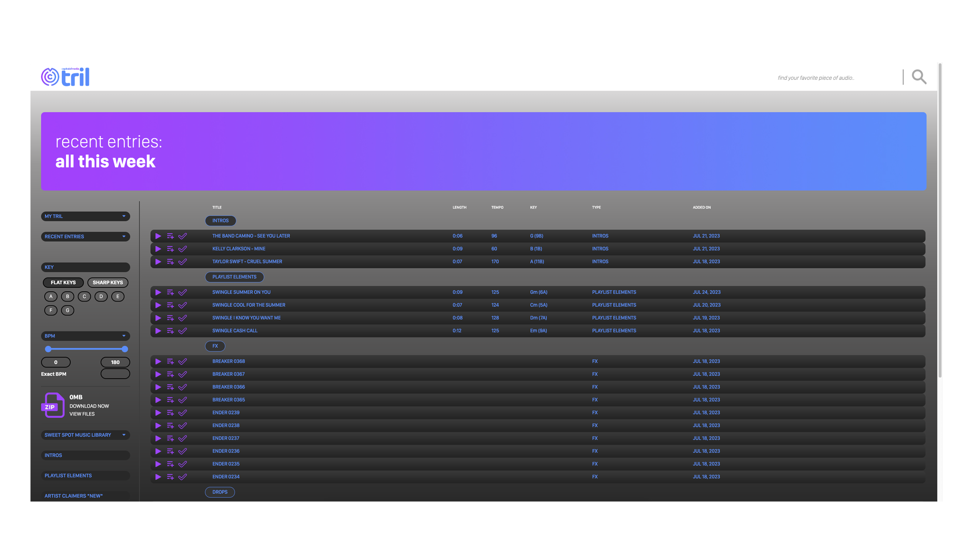Screen dimensions: 973x560
Task: Expand Sweet Spot Music Library dropdown
Action: coord(86,435)
